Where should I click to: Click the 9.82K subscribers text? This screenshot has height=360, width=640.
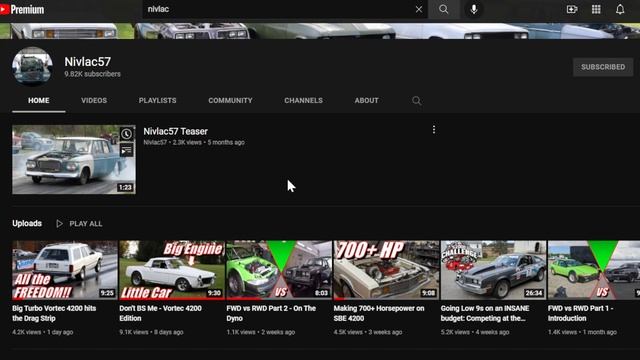pos(93,74)
